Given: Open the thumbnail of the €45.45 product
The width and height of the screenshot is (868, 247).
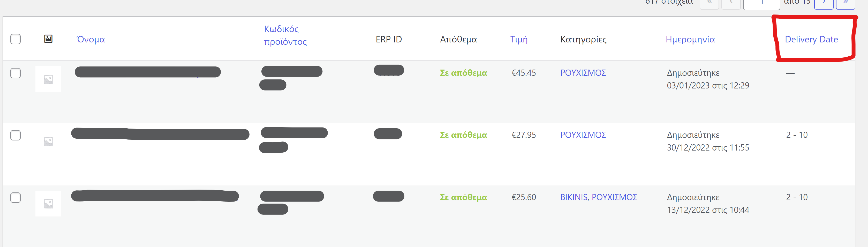Looking at the screenshot, I should click(48, 79).
